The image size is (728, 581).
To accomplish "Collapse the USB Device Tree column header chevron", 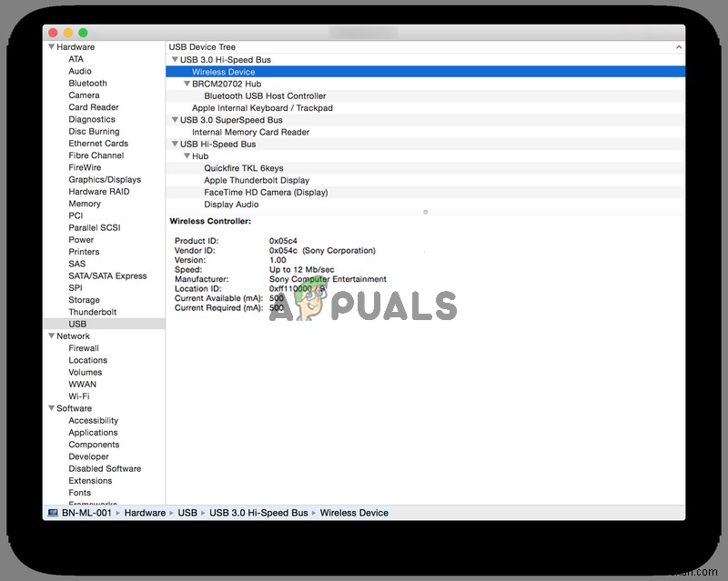I will pyautogui.click(x=679, y=46).
